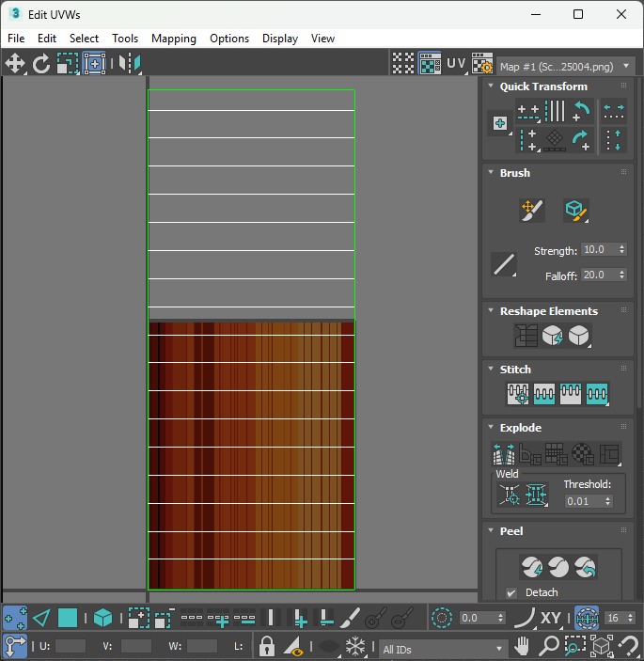Screen dimensions: 644x661
Task: Open the Mapping menu
Action: [174, 39]
